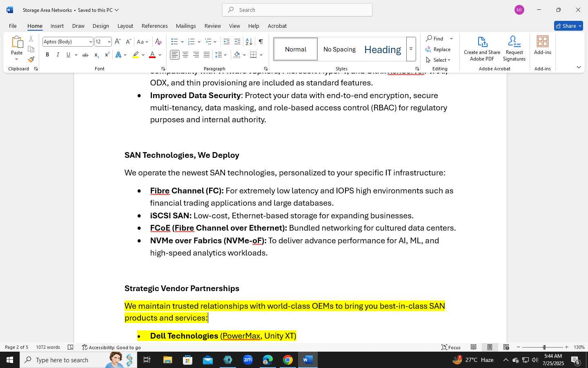Enable Focus mode in status bar

click(451, 347)
